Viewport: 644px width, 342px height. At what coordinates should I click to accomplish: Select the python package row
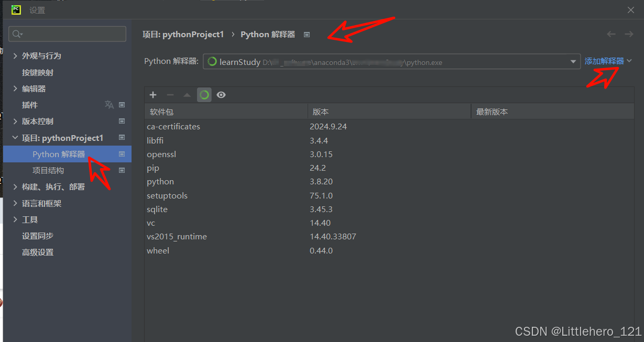point(389,181)
